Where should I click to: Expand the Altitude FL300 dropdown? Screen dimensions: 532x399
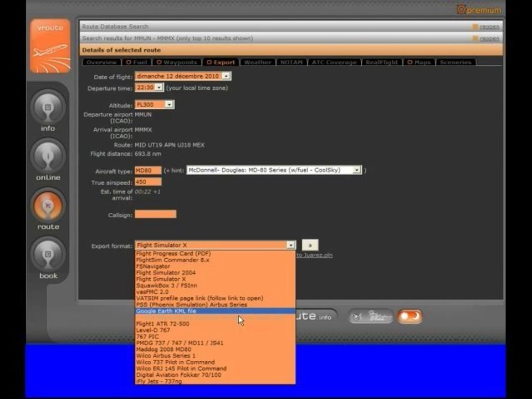[169, 105]
